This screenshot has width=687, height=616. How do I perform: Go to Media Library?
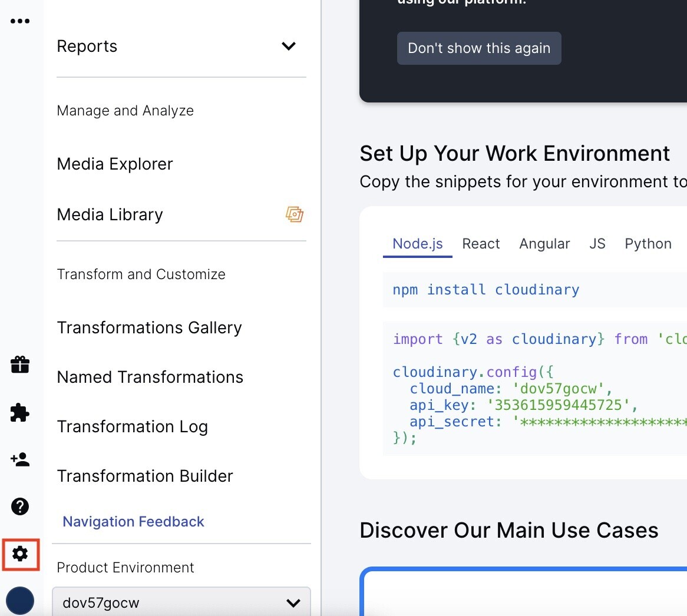110,214
